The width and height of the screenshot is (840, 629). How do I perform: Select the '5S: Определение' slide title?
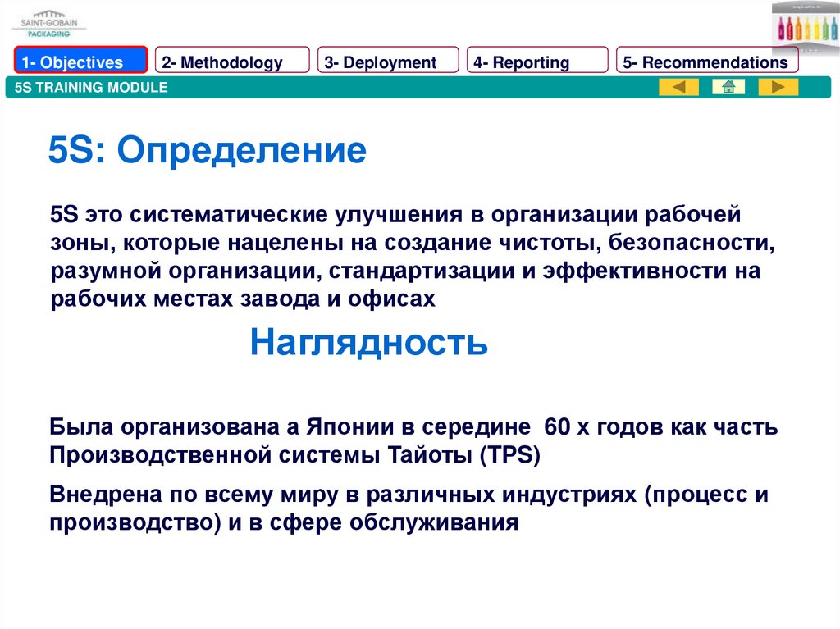(x=207, y=151)
